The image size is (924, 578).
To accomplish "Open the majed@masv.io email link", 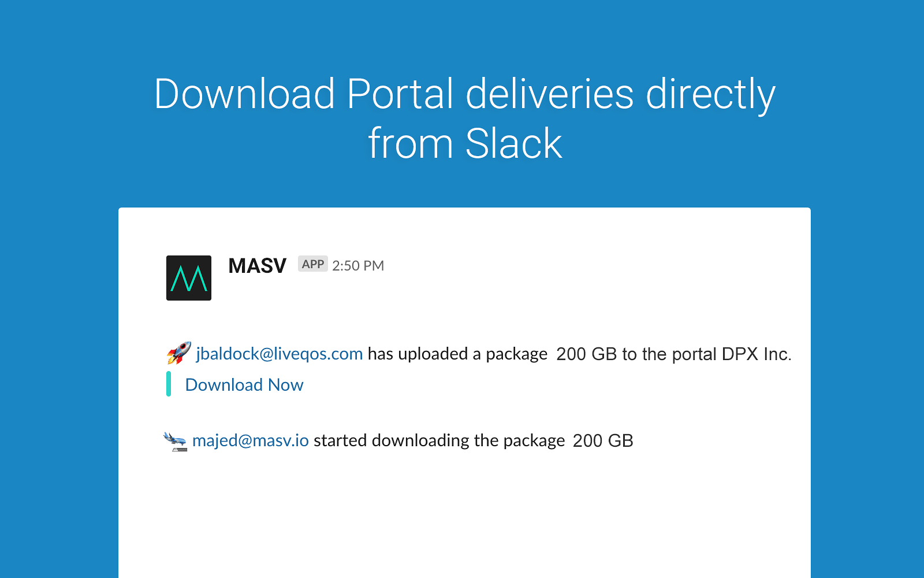I will pyautogui.click(x=251, y=440).
